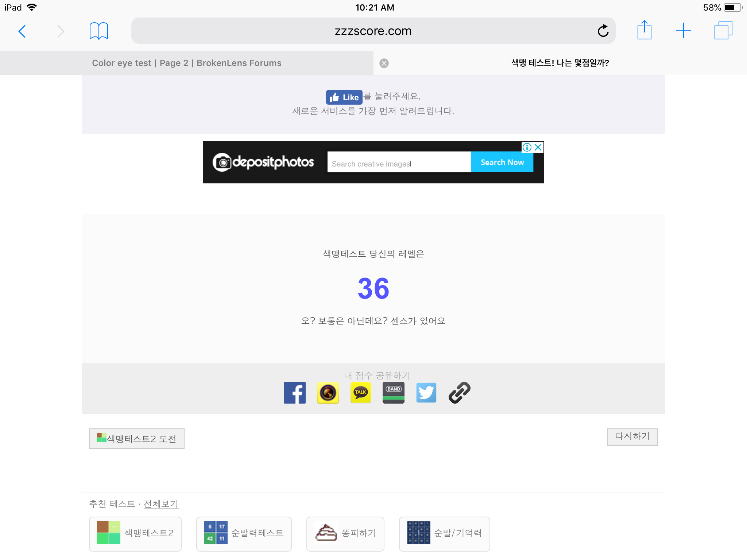Share via yellow camera lens icon
The image size is (747, 560).
(x=328, y=393)
